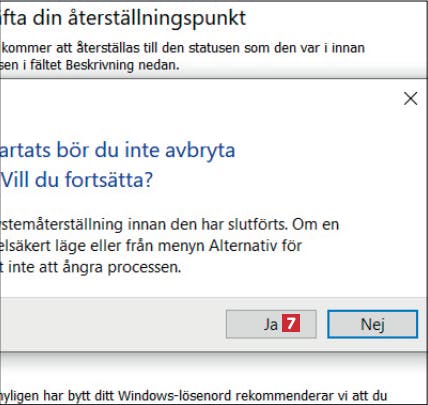Click the Nej button to decline

tap(372, 324)
